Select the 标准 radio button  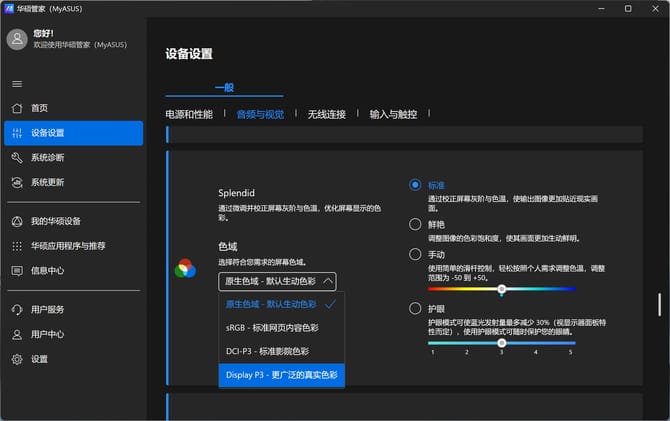(415, 185)
